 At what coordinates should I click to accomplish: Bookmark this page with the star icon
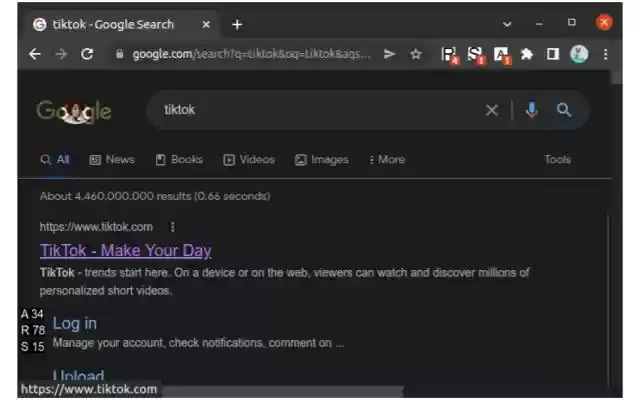pos(416,54)
